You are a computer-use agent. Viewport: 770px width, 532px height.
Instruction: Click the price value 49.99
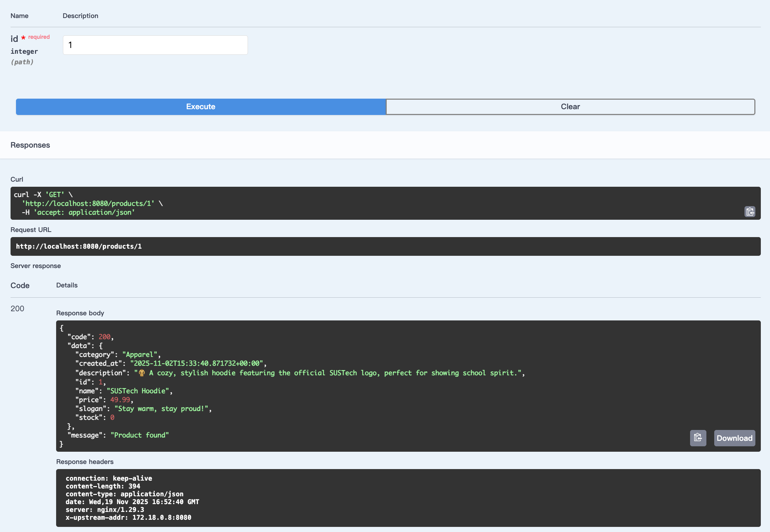click(120, 400)
